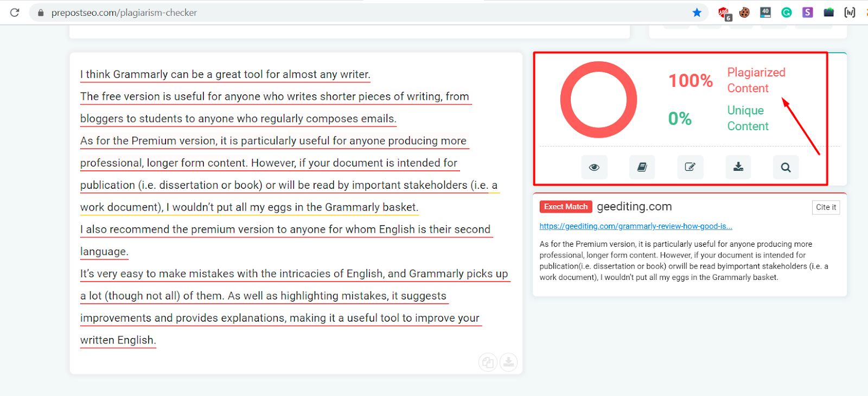Screen dimensions: 868x396
Task: Click the padlock site security icon
Action: tap(41, 12)
